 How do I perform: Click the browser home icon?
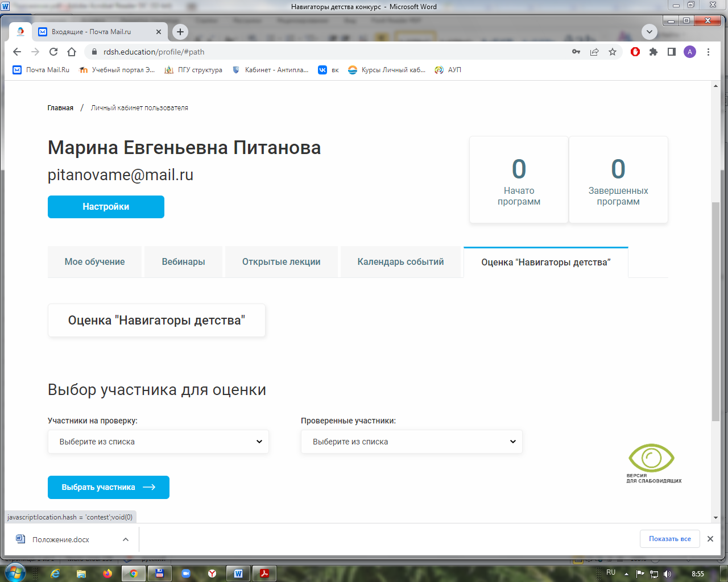72,52
